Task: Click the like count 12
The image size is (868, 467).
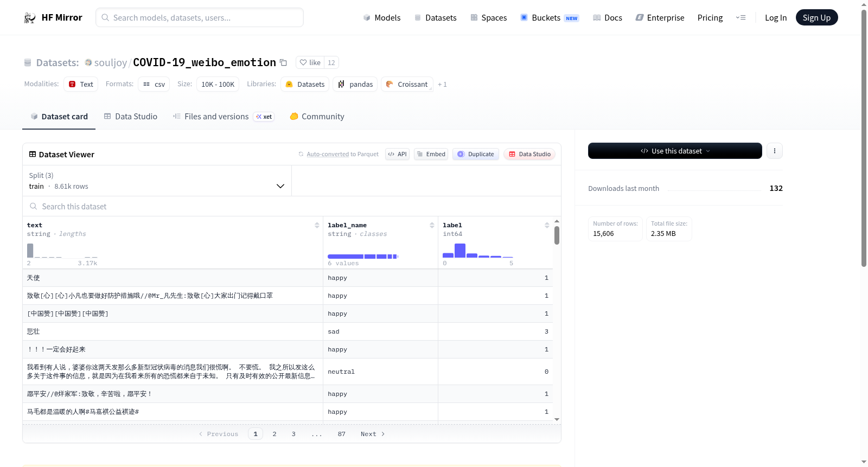Action: click(x=331, y=62)
